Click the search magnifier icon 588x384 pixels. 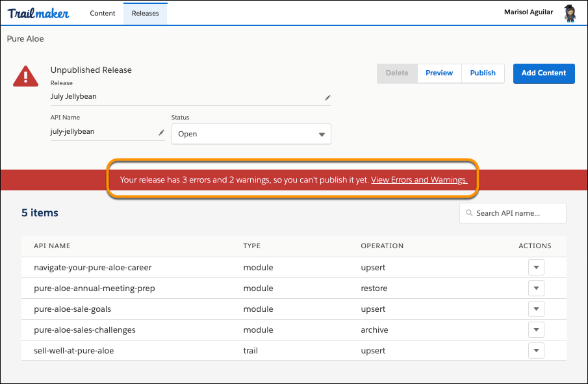click(x=469, y=213)
